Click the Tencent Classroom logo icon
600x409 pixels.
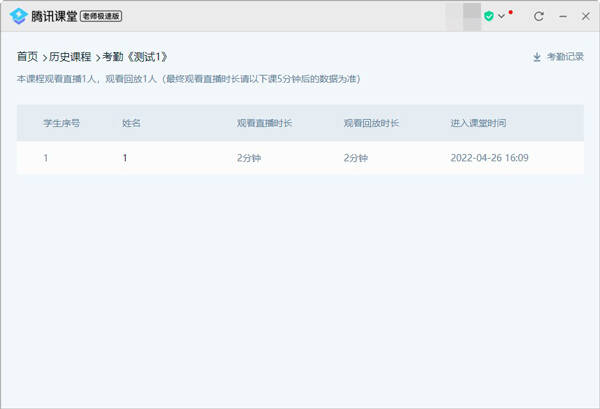18,16
